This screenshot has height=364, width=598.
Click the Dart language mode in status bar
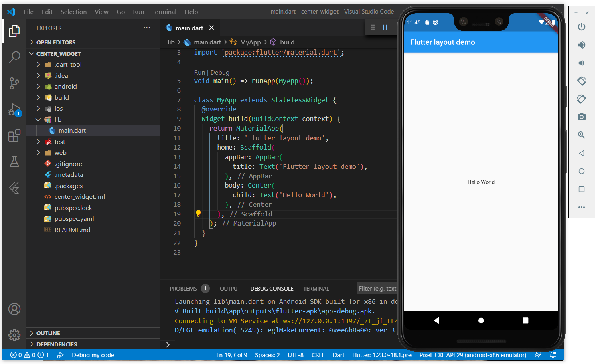pos(338,355)
